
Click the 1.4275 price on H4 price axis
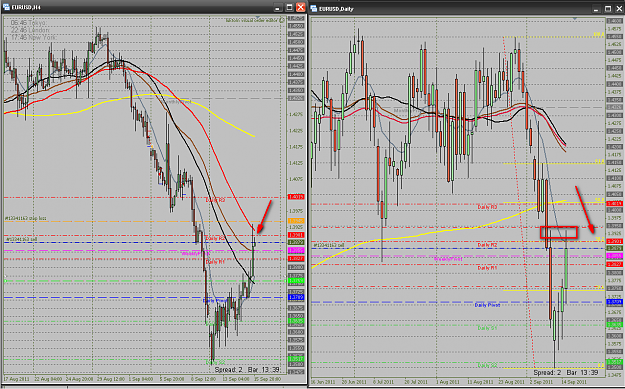click(297, 115)
